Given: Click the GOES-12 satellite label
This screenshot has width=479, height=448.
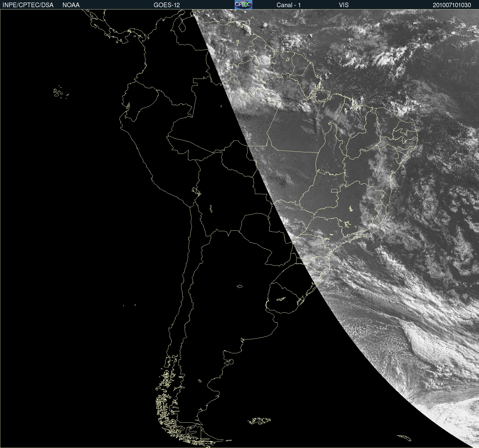Looking at the screenshot, I should click(167, 5).
